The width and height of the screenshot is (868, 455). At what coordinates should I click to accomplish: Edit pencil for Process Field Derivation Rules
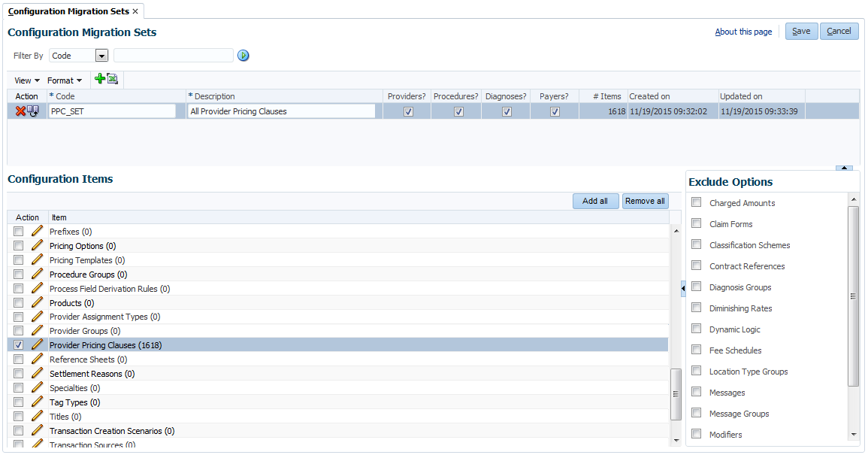pyautogui.click(x=37, y=288)
